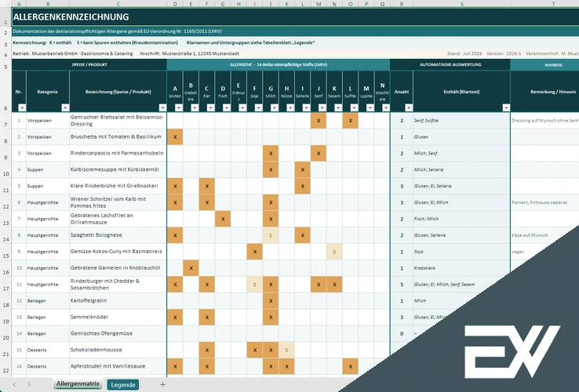Select the ALLERGENKENNZEICHNUNG title cell
The width and height of the screenshot is (579, 392).
pos(296,17)
